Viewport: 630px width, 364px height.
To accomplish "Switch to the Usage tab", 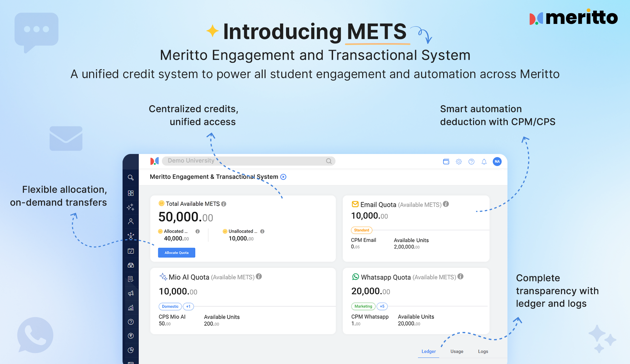I will click(457, 351).
